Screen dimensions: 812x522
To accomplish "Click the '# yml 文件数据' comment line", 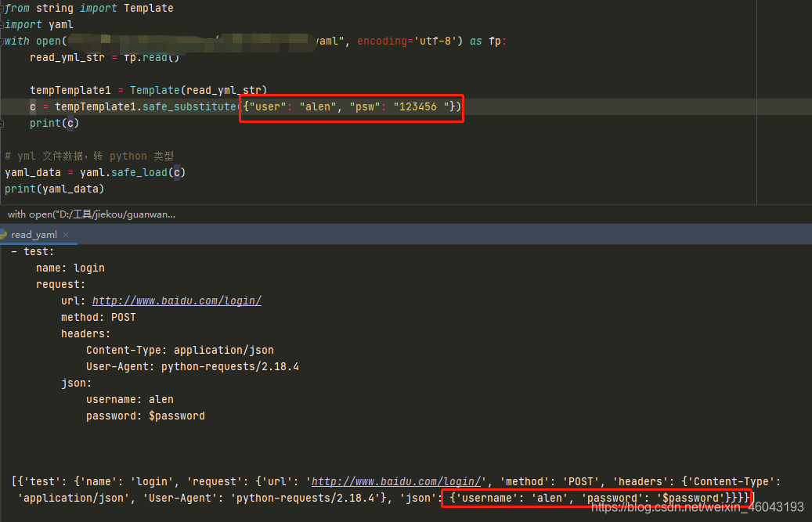I will point(89,157).
